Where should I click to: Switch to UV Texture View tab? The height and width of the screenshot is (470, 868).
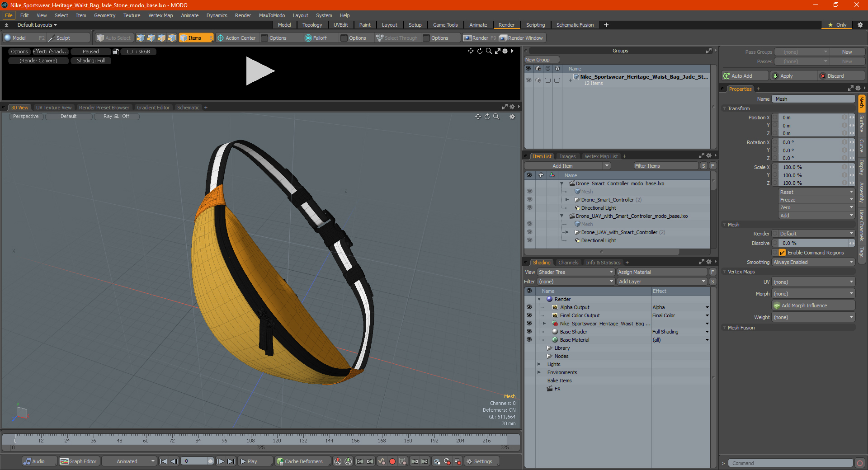click(x=53, y=108)
